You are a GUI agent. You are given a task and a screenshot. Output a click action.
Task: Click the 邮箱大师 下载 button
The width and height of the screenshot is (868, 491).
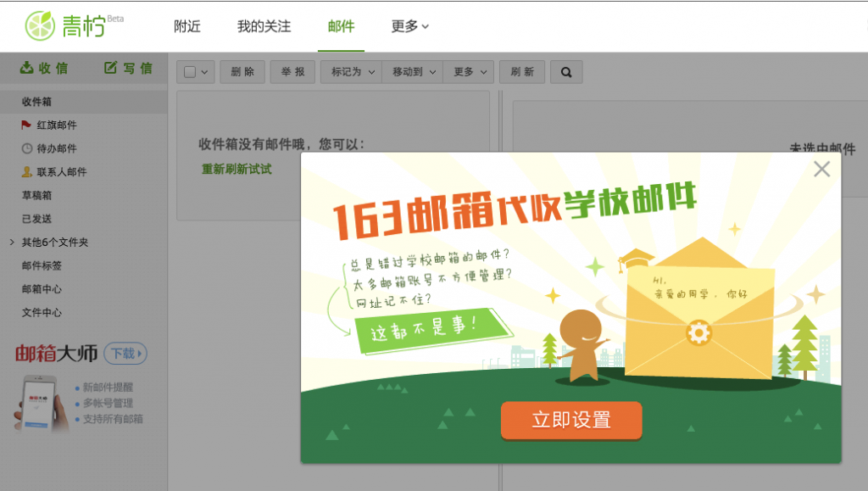coord(125,354)
